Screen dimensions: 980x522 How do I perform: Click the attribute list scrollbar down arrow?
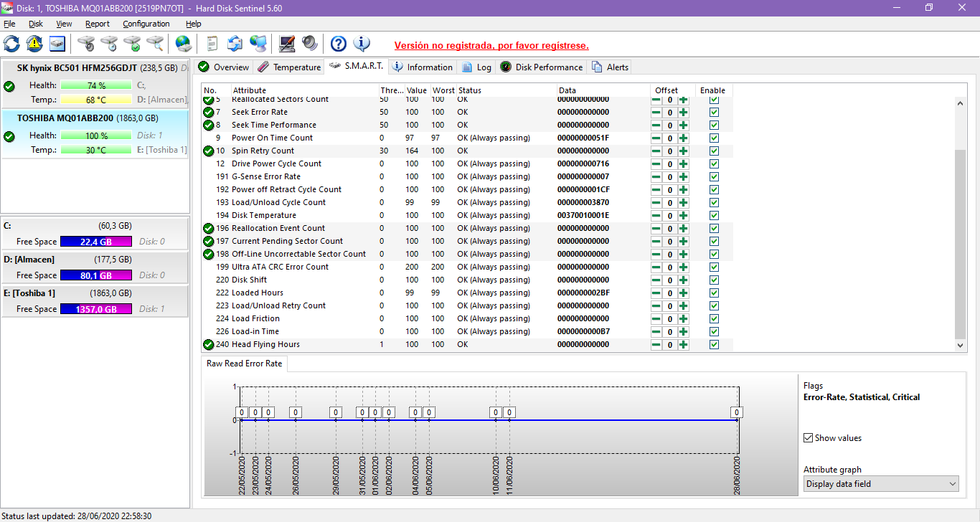coord(961,346)
